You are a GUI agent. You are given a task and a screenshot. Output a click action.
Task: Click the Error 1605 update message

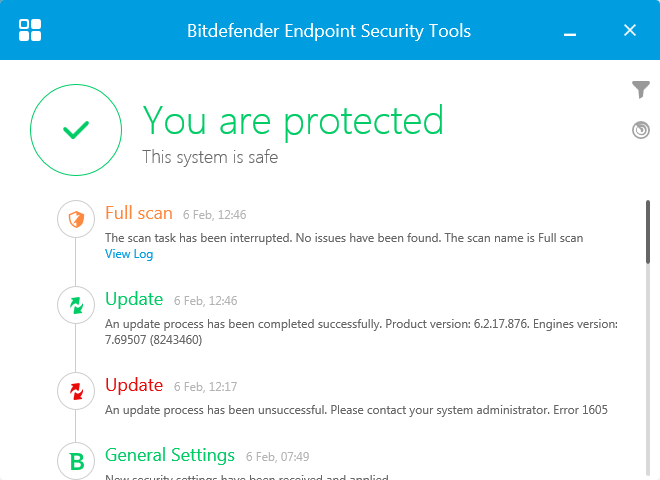coord(356,410)
